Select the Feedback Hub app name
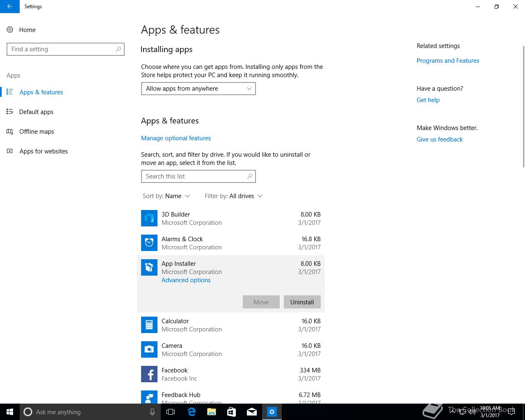The height and width of the screenshot is (420, 525). 181,395
